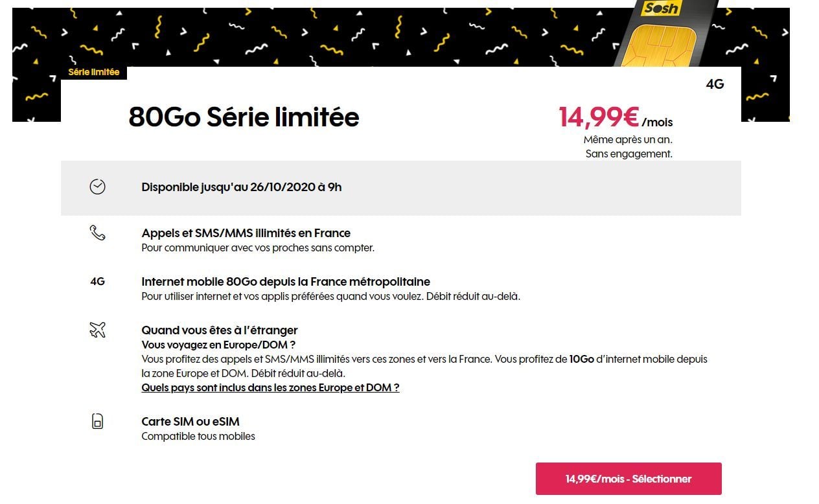Click the airplane icon for abroad usage
The height and width of the screenshot is (504, 819).
point(97,330)
